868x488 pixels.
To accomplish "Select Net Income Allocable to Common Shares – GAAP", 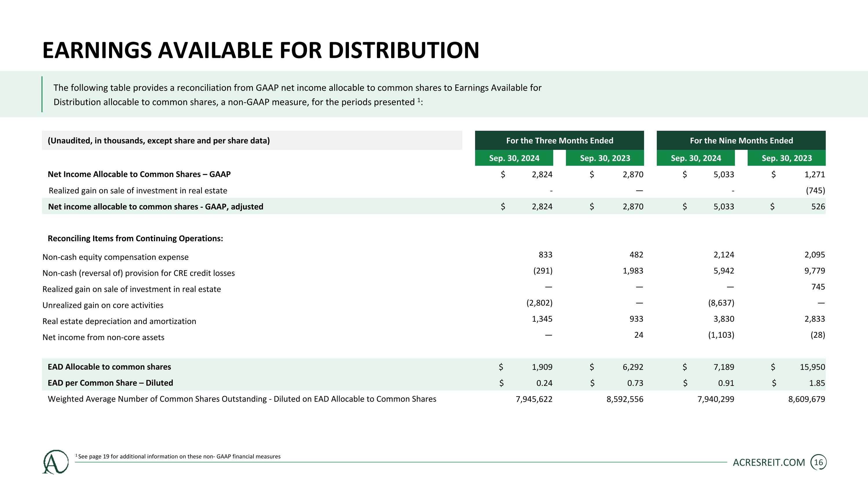I will pyautogui.click(x=139, y=174).
